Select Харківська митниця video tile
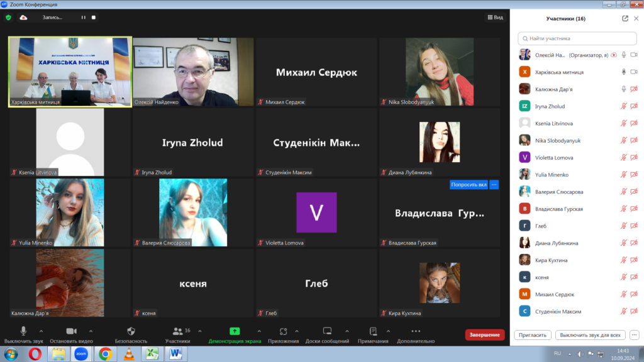The height and width of the screenshot is (362, 644). click(x=70, y=72)
